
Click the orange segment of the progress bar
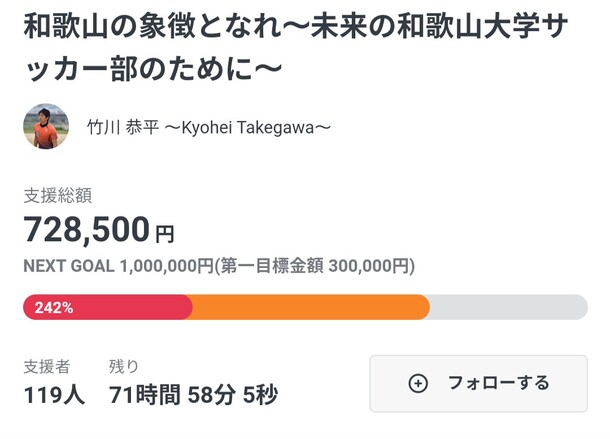(x=310, y=307)
